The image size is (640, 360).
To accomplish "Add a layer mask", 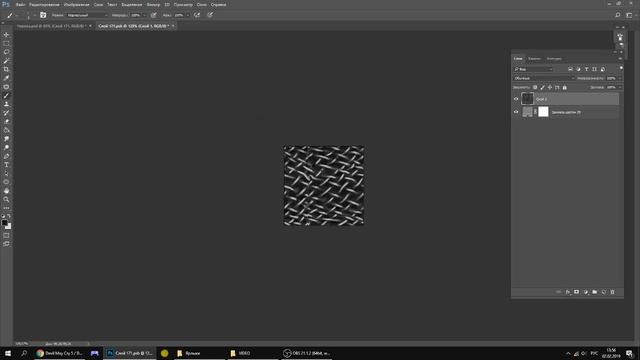I will click(x=576, y=292).
